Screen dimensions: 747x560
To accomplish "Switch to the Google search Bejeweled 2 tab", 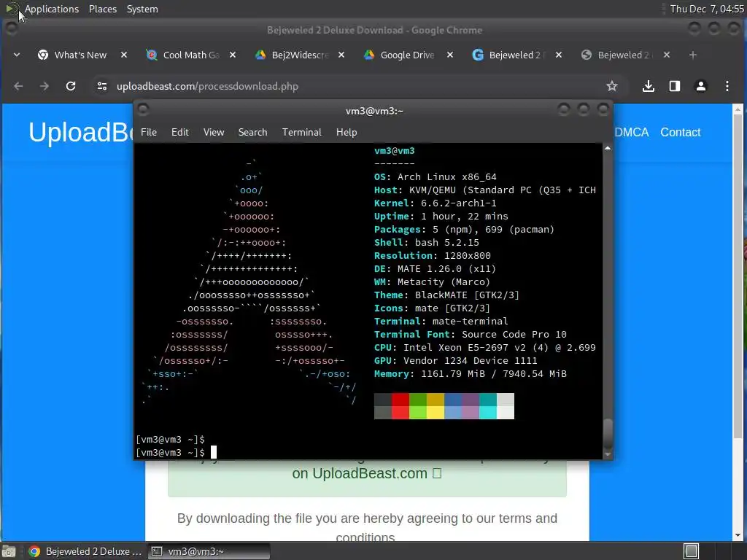I will coord(508,55).
